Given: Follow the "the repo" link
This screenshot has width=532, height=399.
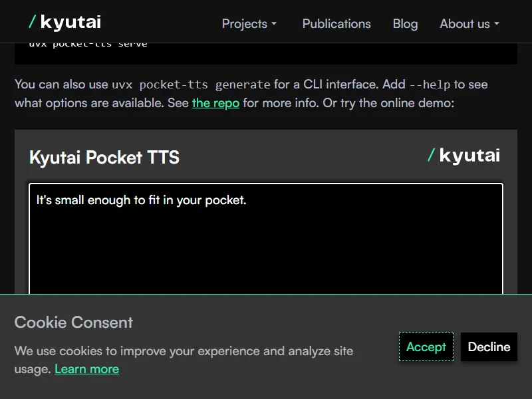Looking at the screenshot, I should [215, 103].
